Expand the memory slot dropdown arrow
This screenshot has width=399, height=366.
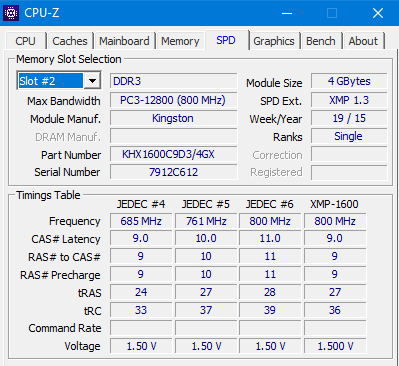click(92, 81)
